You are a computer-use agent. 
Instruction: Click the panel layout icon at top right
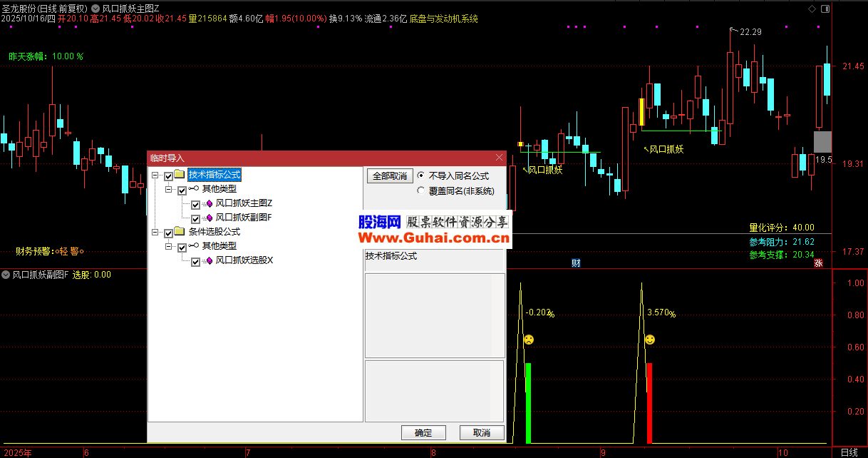pos(825,8)
